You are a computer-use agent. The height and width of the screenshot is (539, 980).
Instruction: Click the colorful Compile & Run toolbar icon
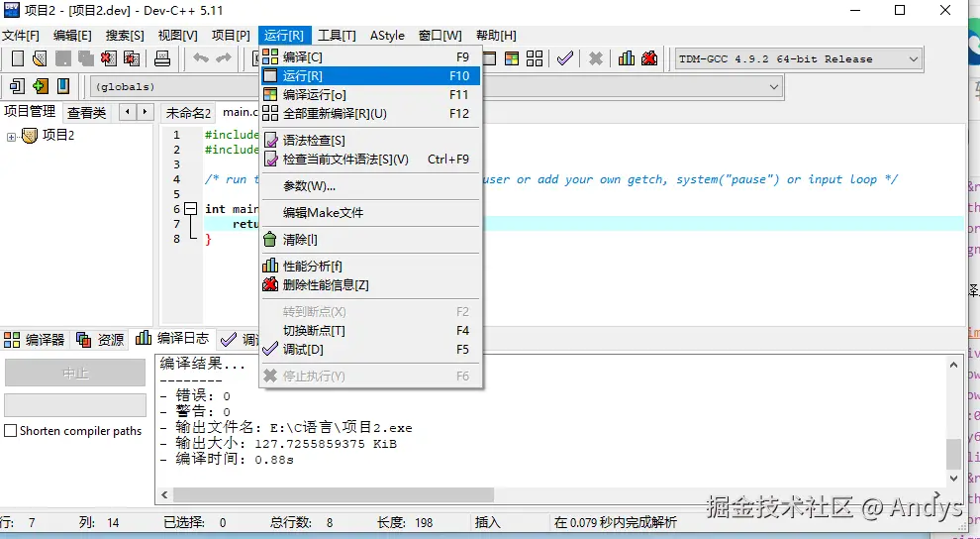pyautogui.click(x=512, y=58)
